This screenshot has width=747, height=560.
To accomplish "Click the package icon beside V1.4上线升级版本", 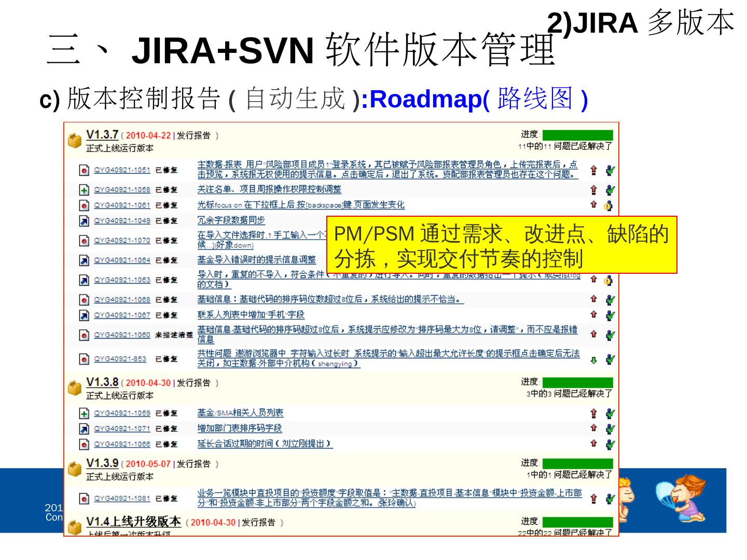I will tap(75, 527).
